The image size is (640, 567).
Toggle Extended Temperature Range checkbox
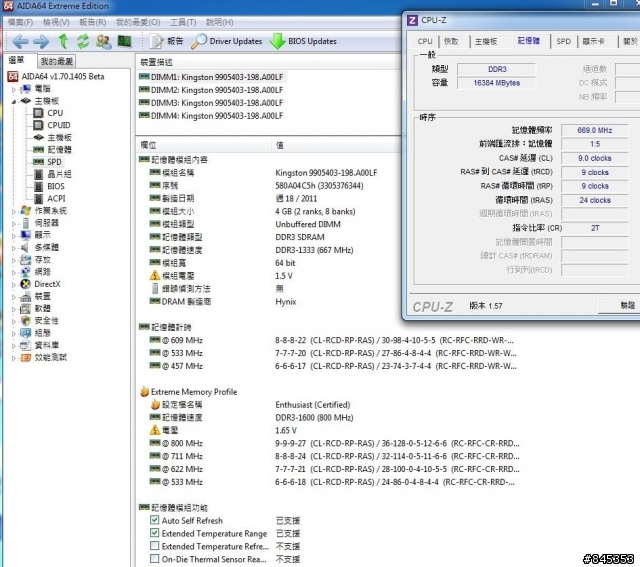(154, 533)
